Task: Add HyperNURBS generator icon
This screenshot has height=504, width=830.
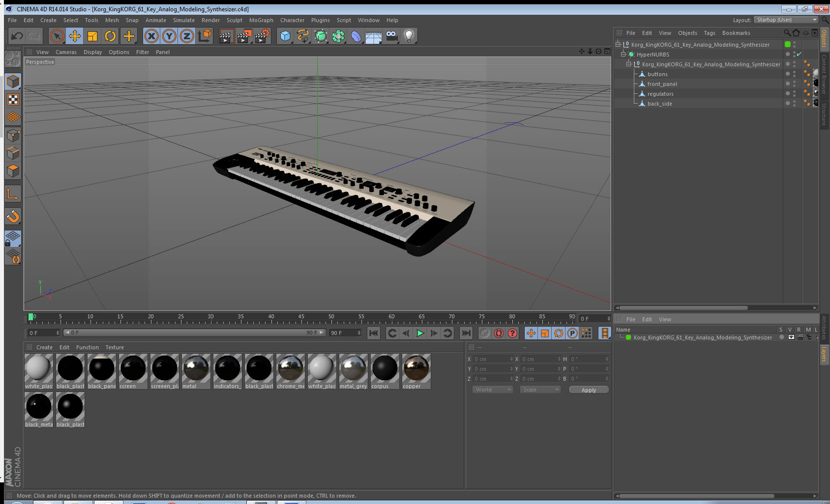Action: tap(321, 36)
